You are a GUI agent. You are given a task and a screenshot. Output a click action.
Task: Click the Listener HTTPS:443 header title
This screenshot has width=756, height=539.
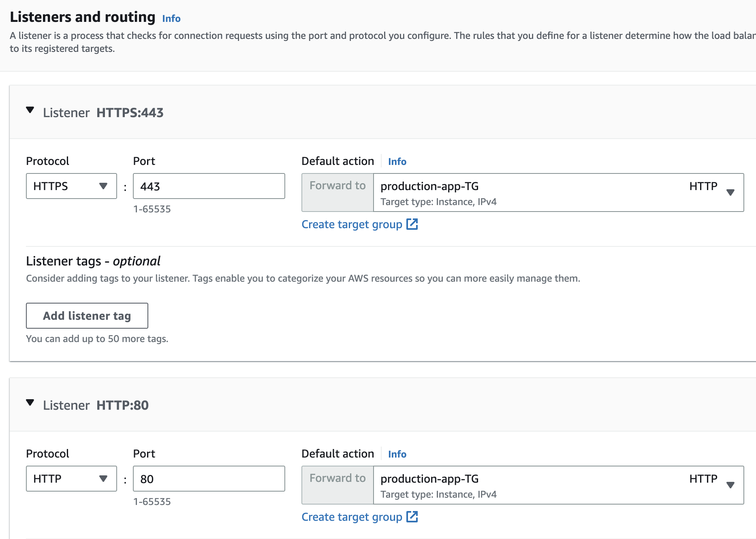point(103,113)
